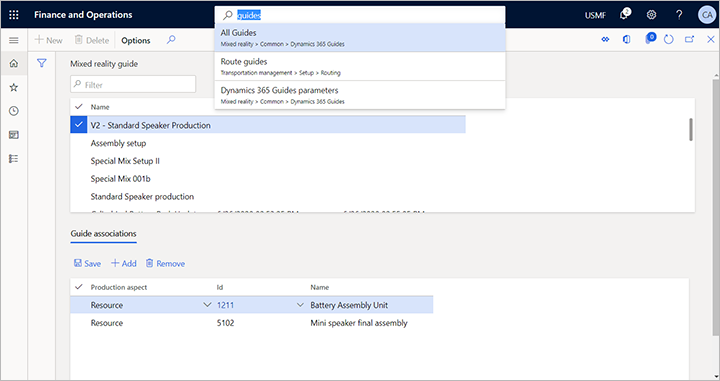
Task: Sort by the guide list Name column header
Action: pyautogui.click(x=100, y=107)
